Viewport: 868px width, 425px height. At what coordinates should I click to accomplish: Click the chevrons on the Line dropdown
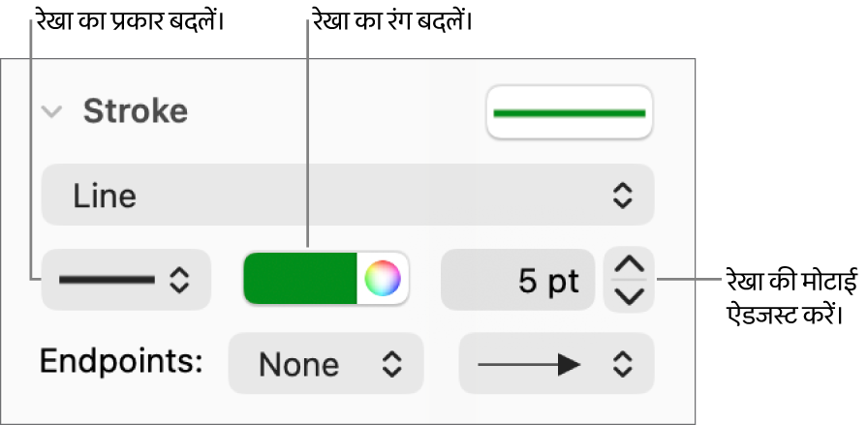[x=622, y=197]
